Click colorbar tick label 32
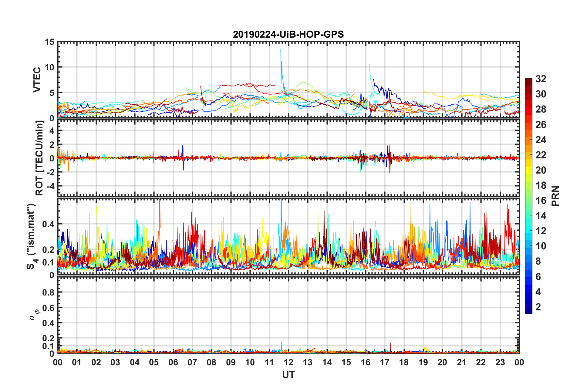The height and width of the screenshot is (392, 577). (x=541, y=79)
